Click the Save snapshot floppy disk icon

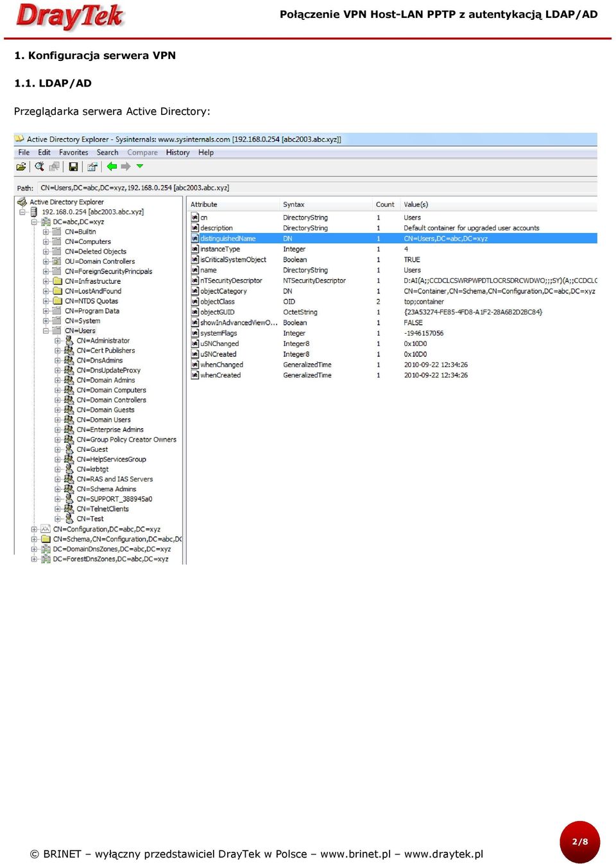pos(73,167)
